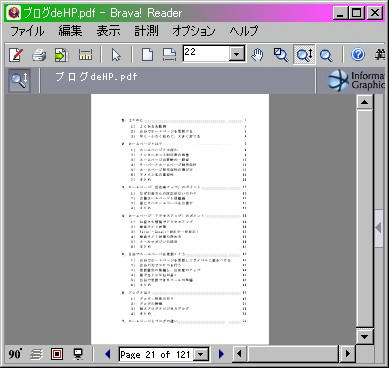Click the printer icon
Screen dimensions: 389x368
39,55
